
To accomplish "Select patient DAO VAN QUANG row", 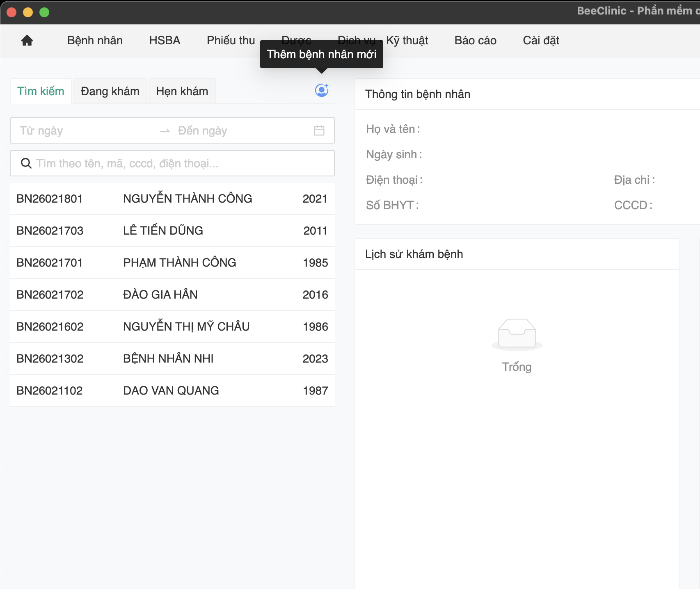I will [x=172, y=390].
